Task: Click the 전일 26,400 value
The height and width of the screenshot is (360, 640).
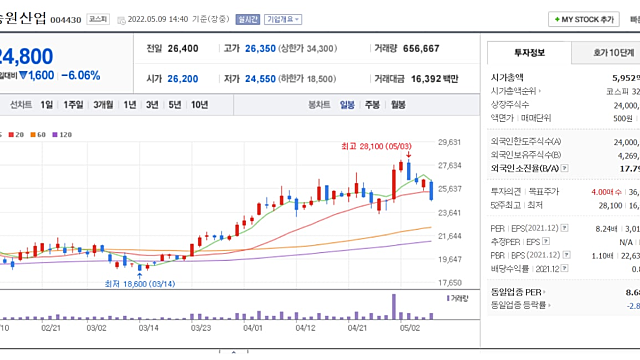Action: 183,49
